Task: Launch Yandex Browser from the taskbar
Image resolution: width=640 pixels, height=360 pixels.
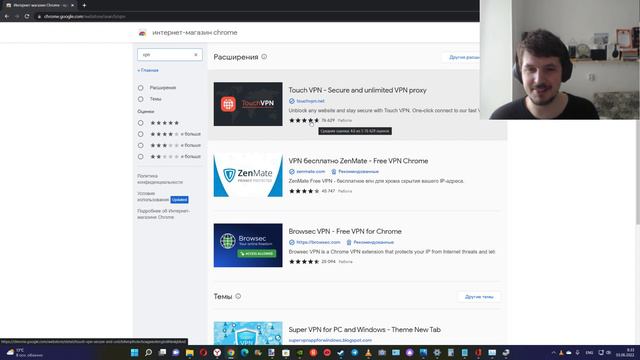Action: [217, 352]
